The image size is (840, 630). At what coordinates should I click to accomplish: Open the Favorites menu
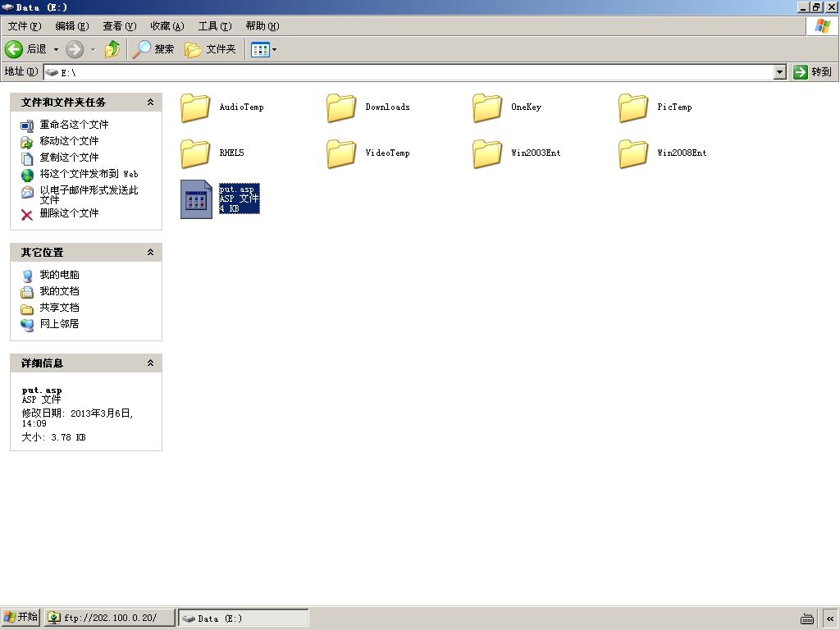pyautogui.click(x=167, y=25)
